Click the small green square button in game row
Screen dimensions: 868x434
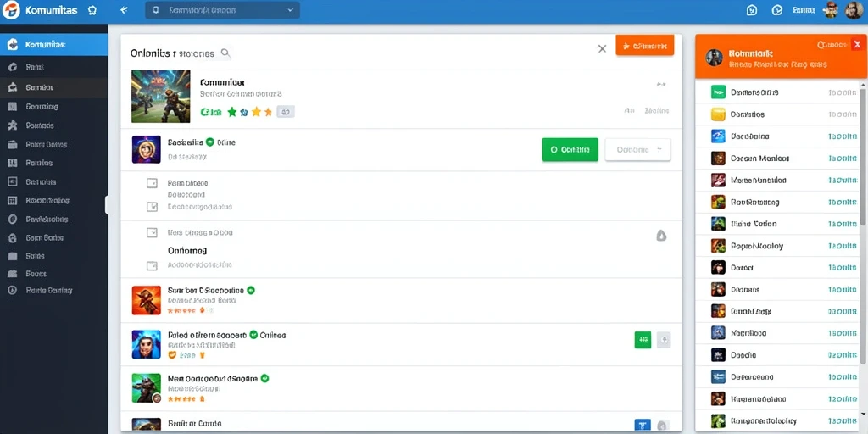click(643, 340)
